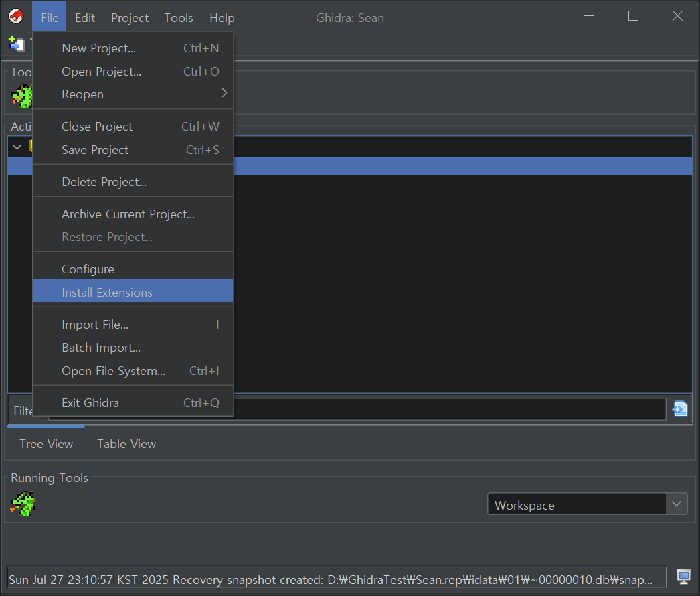The image size is (700, 596).
Task: Open the CodeBrowser dragon in Tool Chest
Action: 22,96
